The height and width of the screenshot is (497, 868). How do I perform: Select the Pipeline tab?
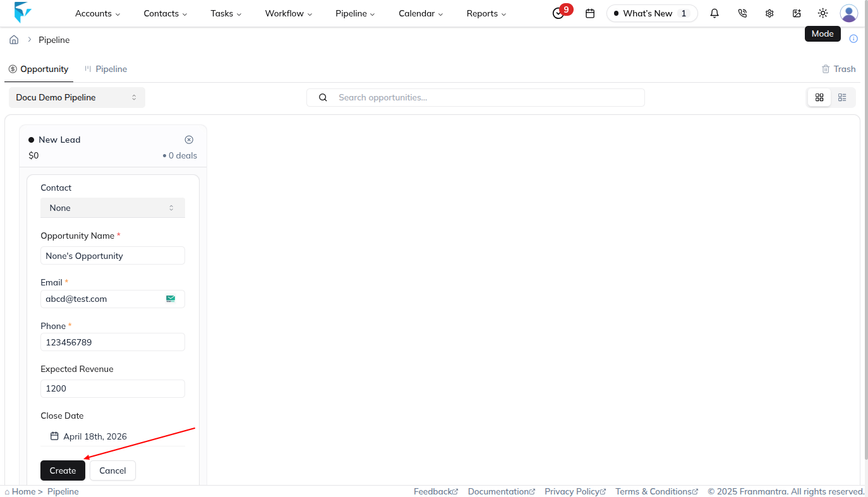[x=105, y=69]
